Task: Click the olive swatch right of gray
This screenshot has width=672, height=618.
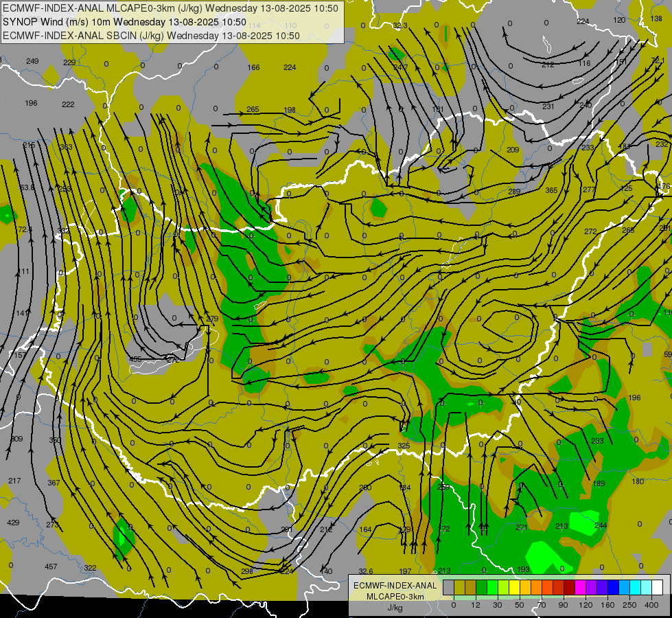Action: click(x=459, y=587)
